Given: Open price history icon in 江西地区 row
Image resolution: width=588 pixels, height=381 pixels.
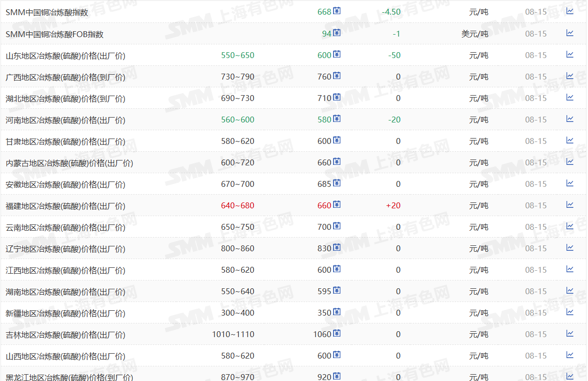Looking at the screenshot, I should pyautogui.click(x=336, y=269).
